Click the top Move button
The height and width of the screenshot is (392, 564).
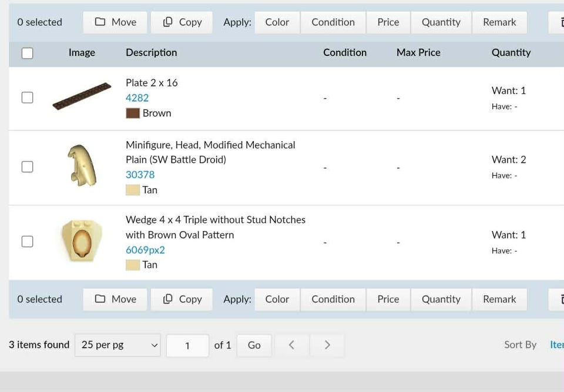115,22
